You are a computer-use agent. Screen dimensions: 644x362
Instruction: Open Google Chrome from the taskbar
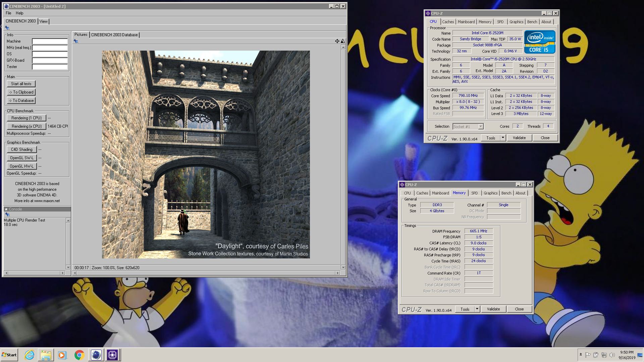pyautogui.click(x=79, y=355)
